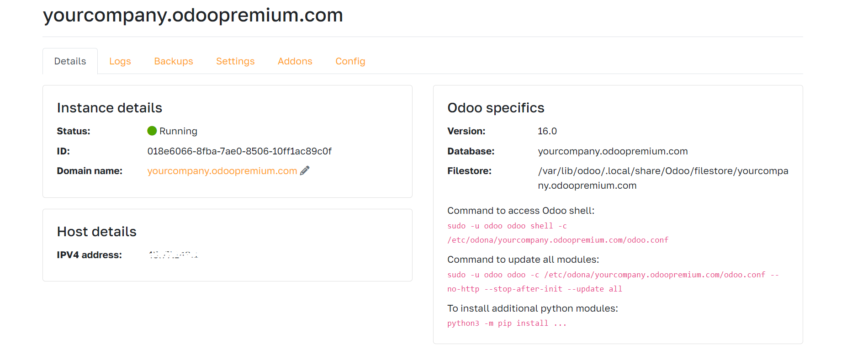The image size is (868, 350).
Task: Open the Backups tab
Action: 174,61
